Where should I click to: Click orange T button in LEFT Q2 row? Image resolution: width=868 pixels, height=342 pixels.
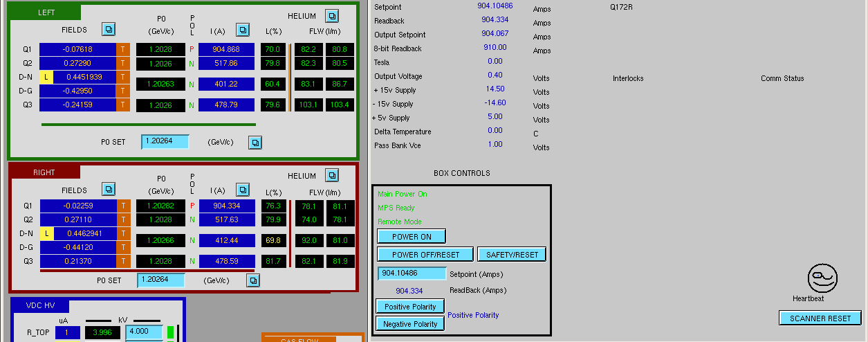tap(123, 63)
